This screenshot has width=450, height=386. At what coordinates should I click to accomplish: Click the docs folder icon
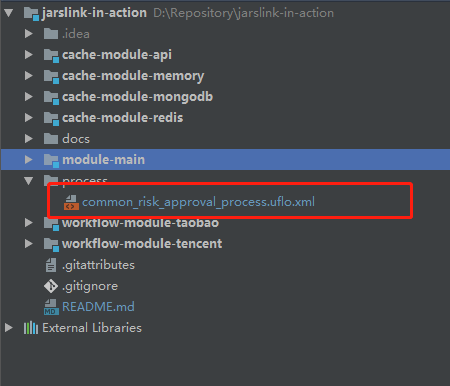pos(51,139)
